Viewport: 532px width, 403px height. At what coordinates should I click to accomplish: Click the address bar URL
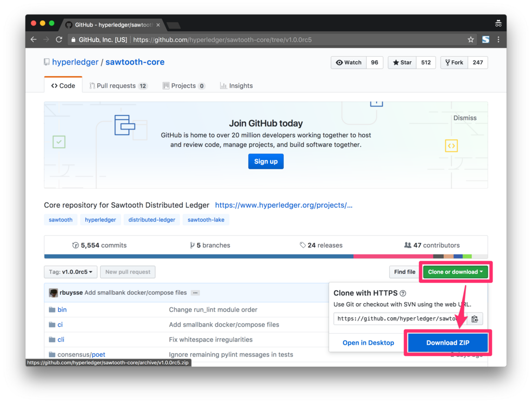pos(222,40)
